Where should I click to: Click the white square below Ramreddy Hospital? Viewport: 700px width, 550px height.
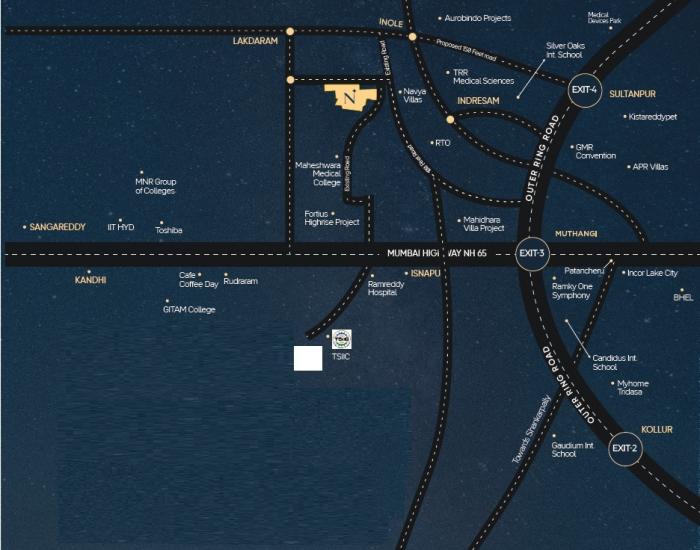click(x=308, y=358)
